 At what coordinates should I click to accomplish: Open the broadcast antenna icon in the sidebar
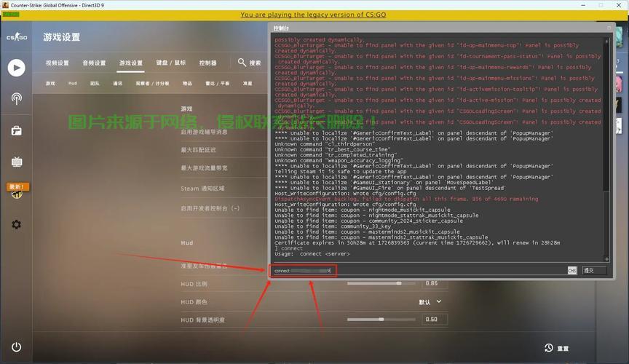click(x=17, y=99)
